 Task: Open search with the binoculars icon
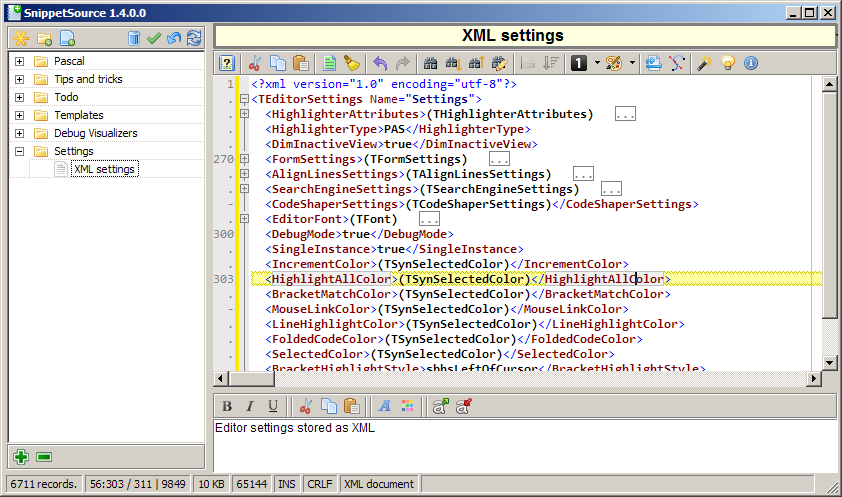[x=431, y=63]
